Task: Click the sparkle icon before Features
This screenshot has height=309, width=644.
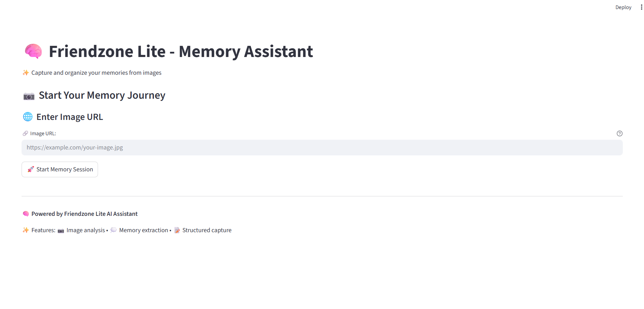Action: coord(26,230)
